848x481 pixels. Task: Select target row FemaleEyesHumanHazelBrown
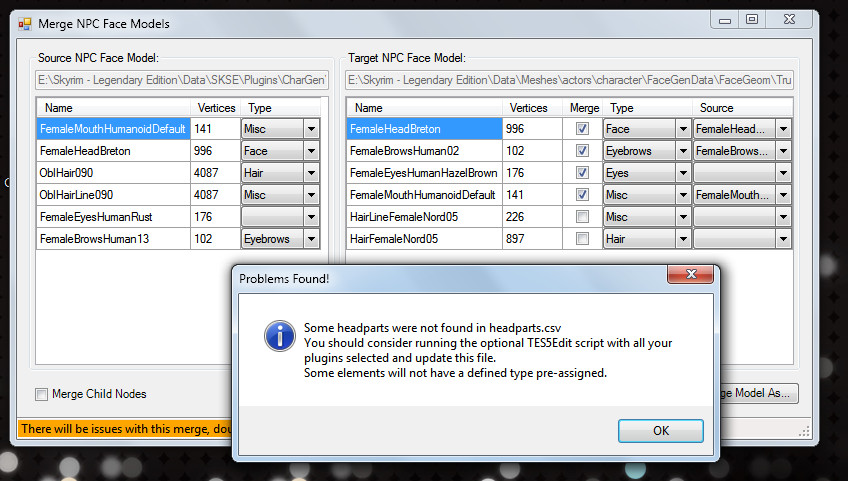(425, 173)
